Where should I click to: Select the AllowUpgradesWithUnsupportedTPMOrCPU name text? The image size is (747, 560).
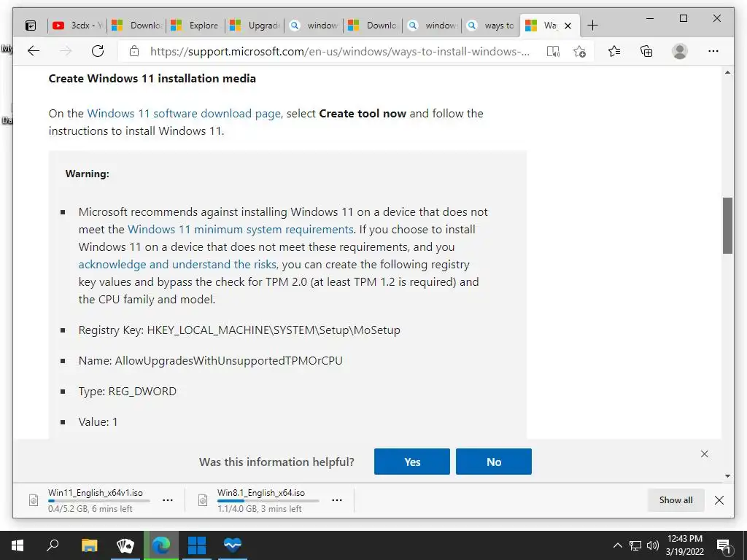pos(228,360)
